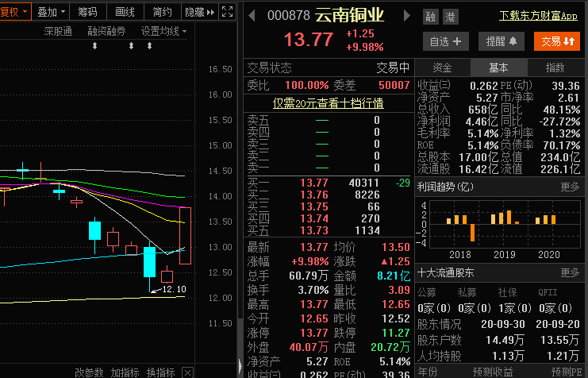Click the 买三 price 13.75

[x=314, y=206]
